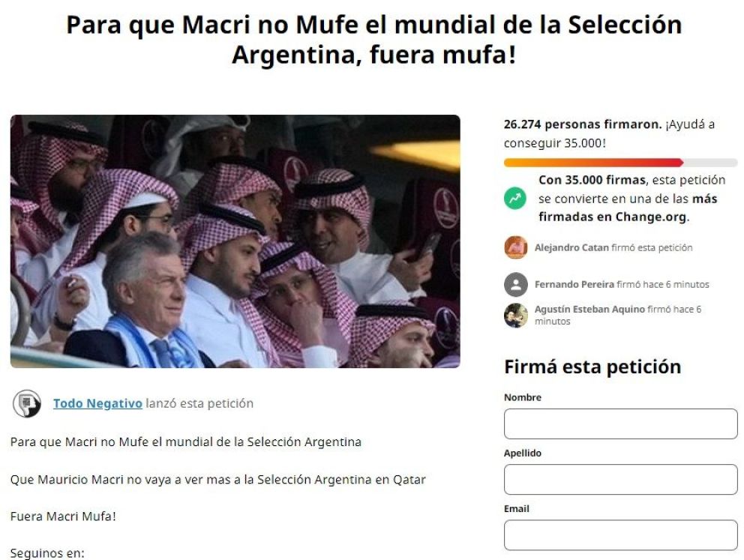Click the 'Fuera Macri Mufa!' description line
Viewport: 744px width, 560px height.
coord(63,517)
